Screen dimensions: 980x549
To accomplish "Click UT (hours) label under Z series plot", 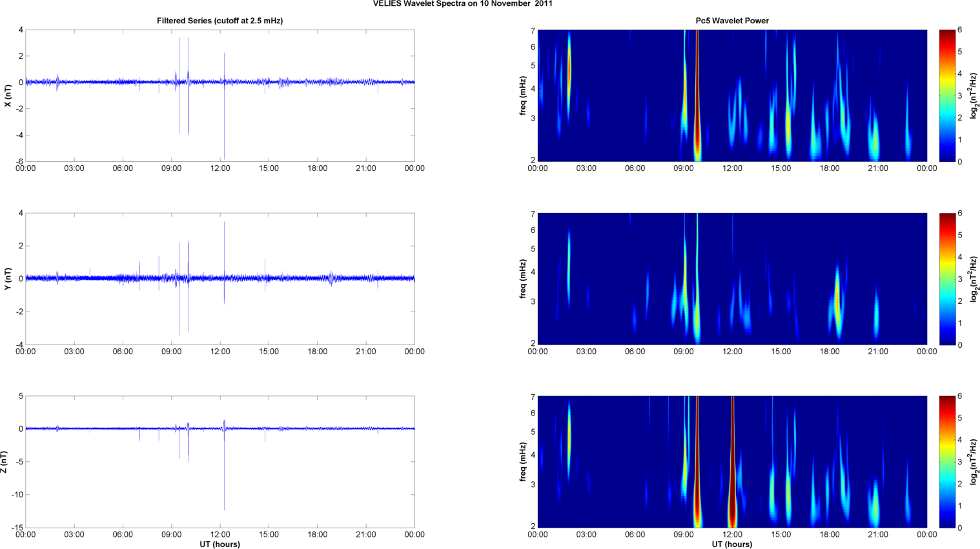I will pos(219,544).
